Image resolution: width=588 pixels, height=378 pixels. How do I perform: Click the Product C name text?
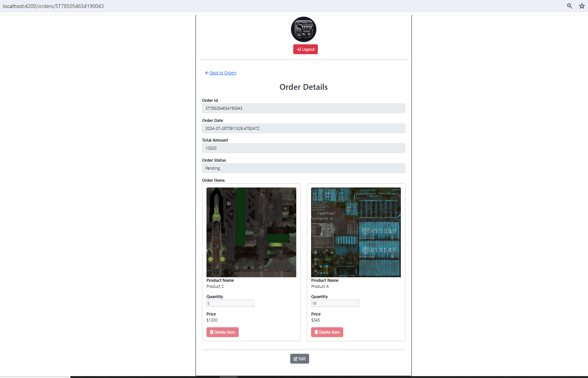pos(215,286)
